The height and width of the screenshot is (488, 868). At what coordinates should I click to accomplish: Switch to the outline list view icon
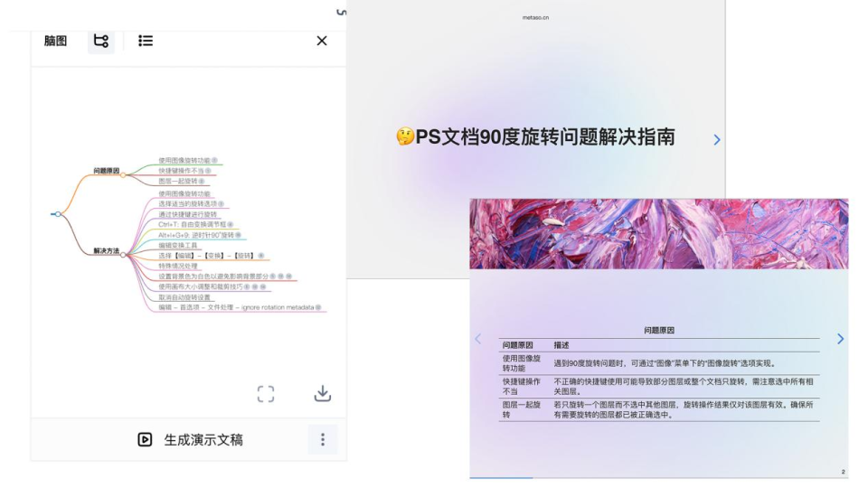(146, 41)
